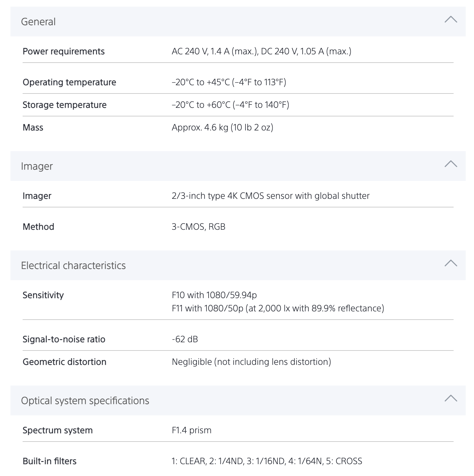474x476 pixels.
Task: Select the Operating temperature label
Action: click(69, 82)
